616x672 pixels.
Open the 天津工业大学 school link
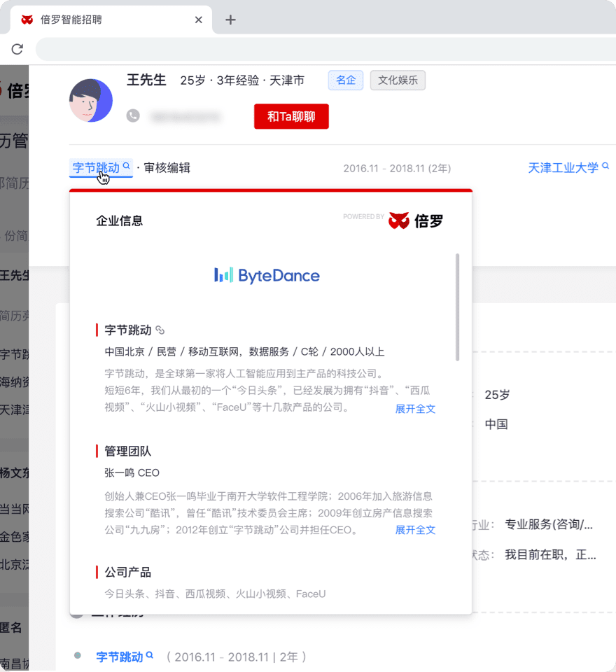point(563,167)
